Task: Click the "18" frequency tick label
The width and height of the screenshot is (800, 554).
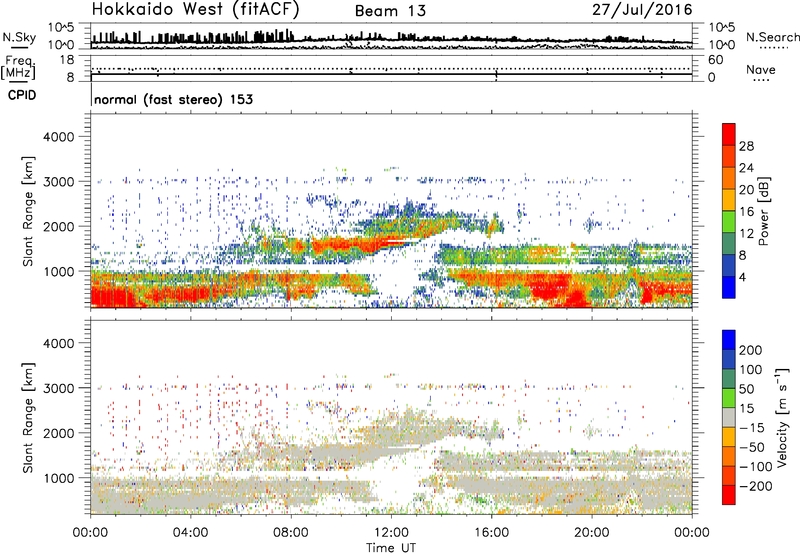Action: (67, 60)
